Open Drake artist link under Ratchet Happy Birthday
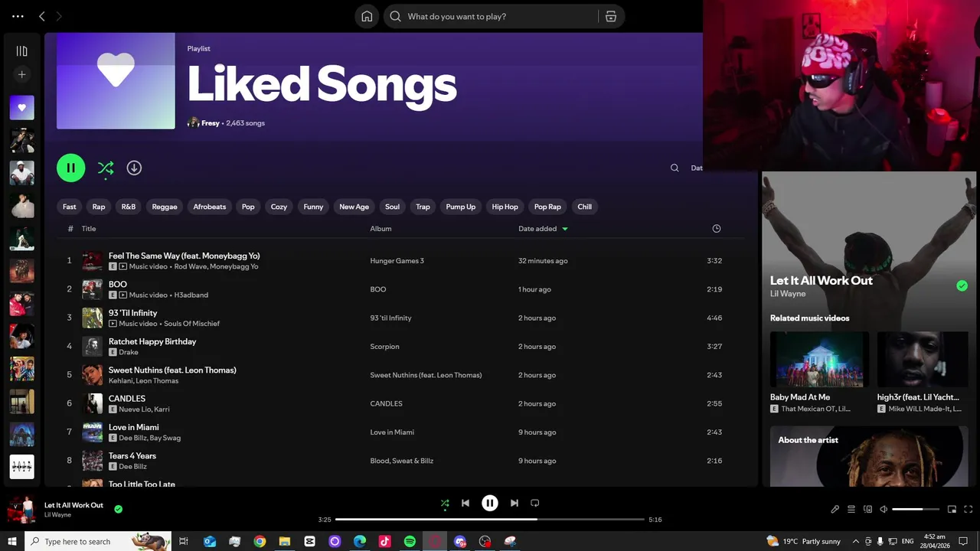This screenshot has height=551, width=980. pyautogui.click(x=129, y=352)
